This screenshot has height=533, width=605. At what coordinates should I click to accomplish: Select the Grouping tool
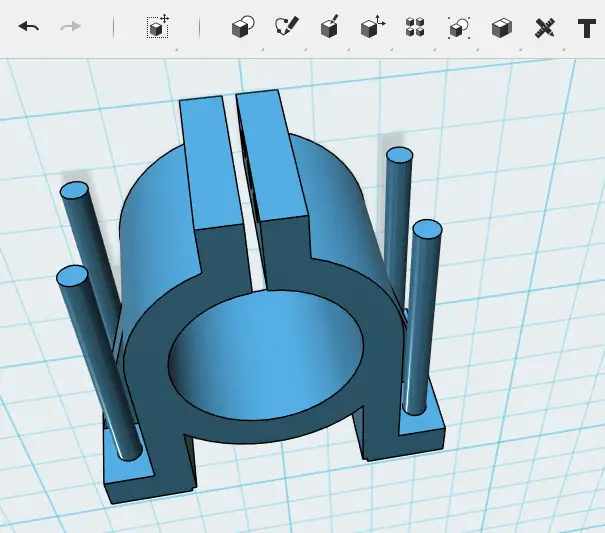459,28
